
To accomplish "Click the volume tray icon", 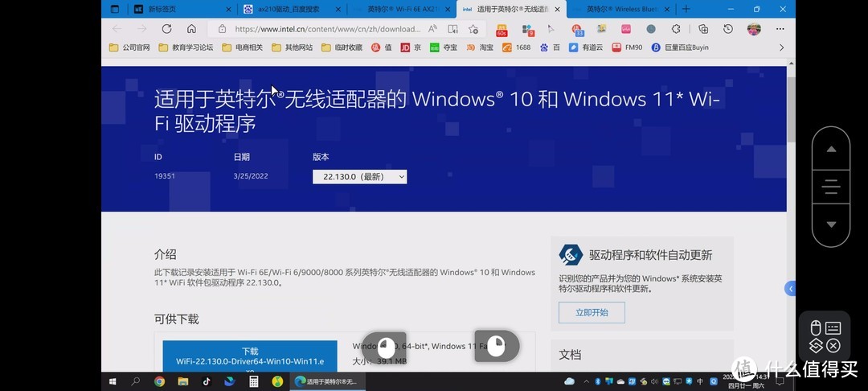I will [654, 381].
